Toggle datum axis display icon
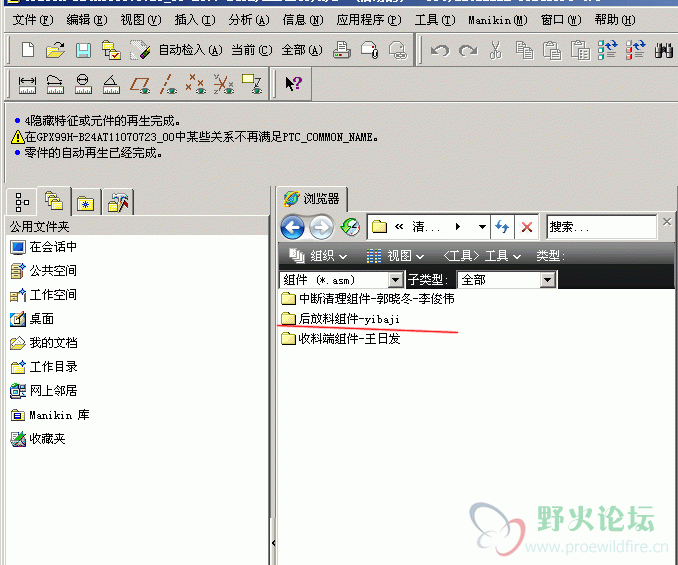 pyautogui.click(x=168, y=84)
